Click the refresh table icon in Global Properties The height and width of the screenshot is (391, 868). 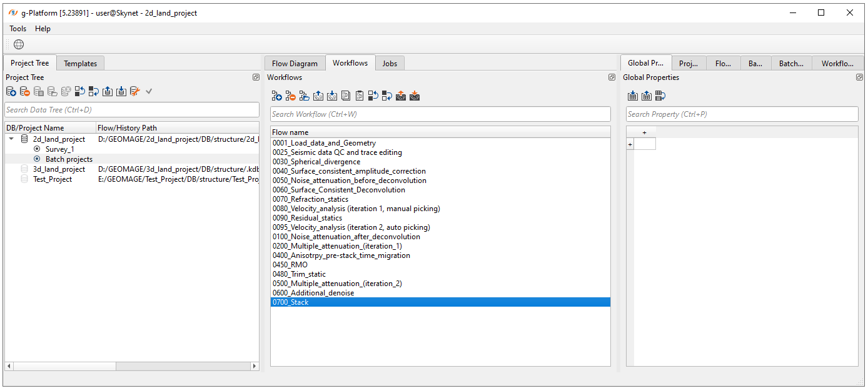(x=660, y=96)
